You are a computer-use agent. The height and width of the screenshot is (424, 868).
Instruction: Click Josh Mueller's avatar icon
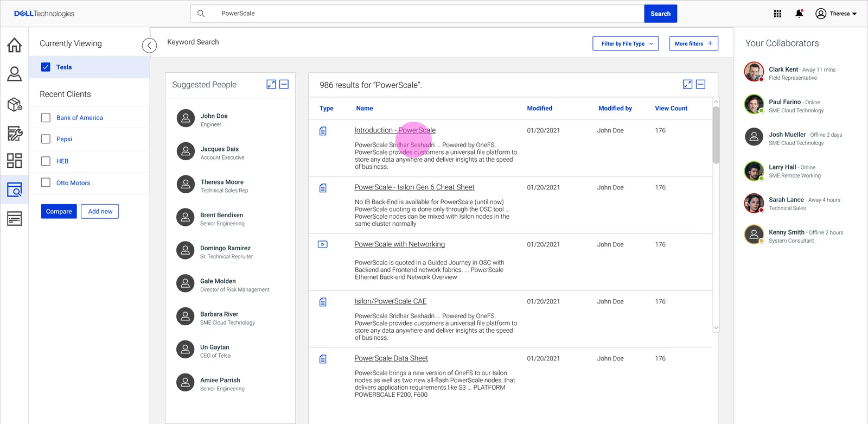(754, 137)
